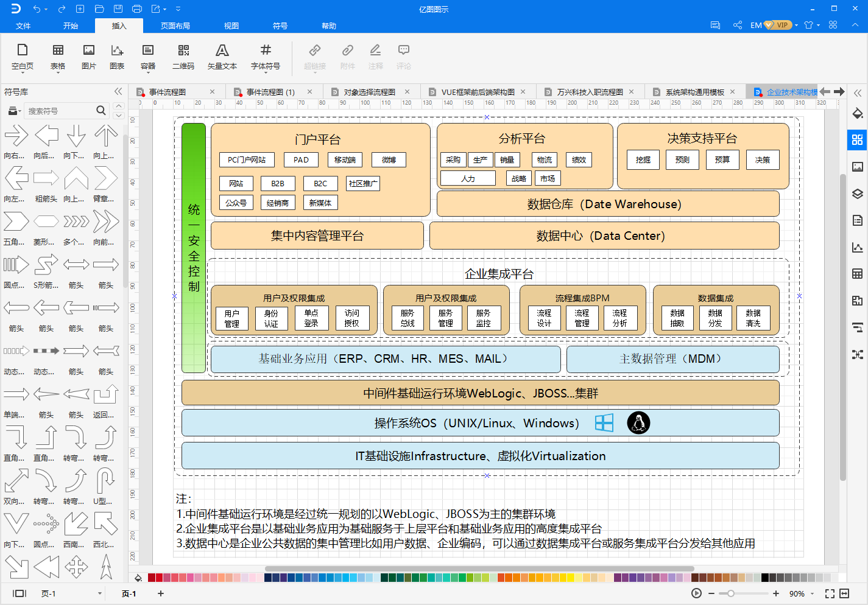Click the print icon in title bar
The height and width of the screenshot is (605, 868).
[x=137, y=9]
